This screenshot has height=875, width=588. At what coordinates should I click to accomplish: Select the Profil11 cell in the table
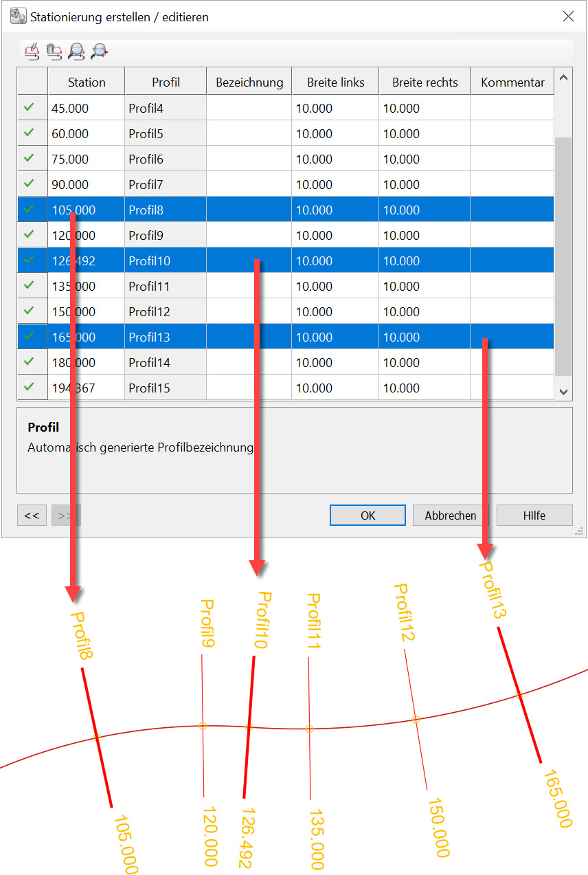click(165, 286)
